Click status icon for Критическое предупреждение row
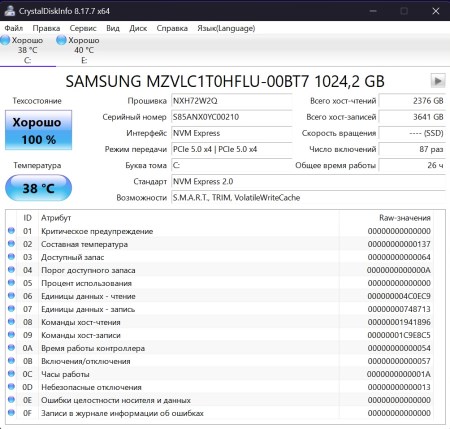This screenshot has width=450, height=429. tap(11, 231)
